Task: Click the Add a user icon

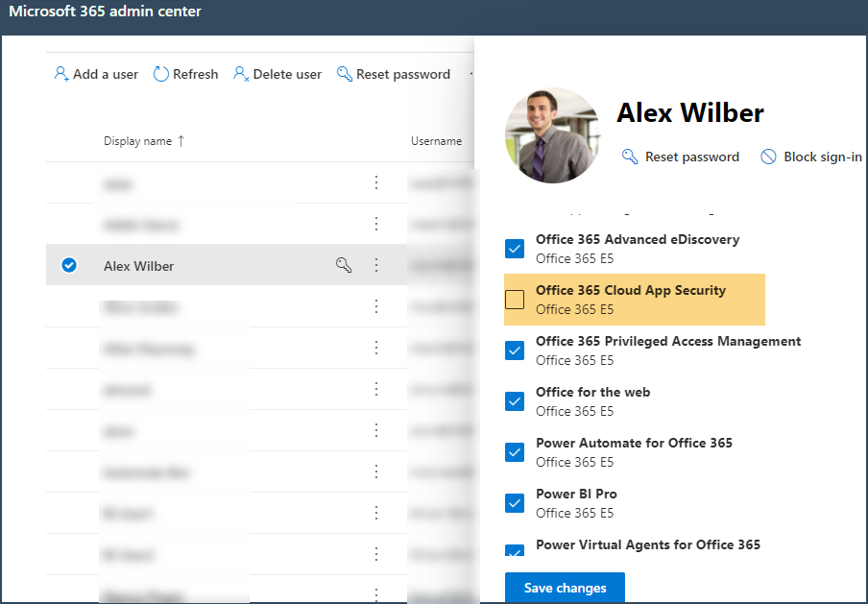Action: [x=60, y=74]
